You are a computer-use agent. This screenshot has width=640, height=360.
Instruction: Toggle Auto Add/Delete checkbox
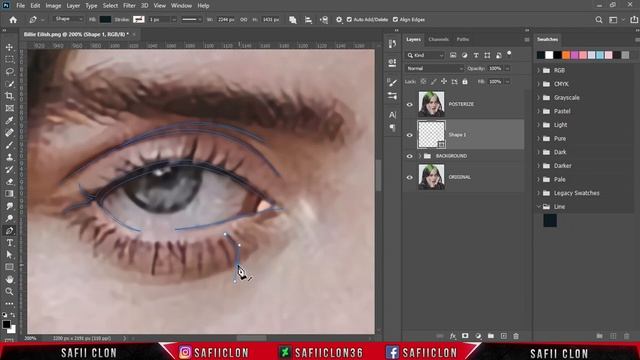click(x=349, y=20)
